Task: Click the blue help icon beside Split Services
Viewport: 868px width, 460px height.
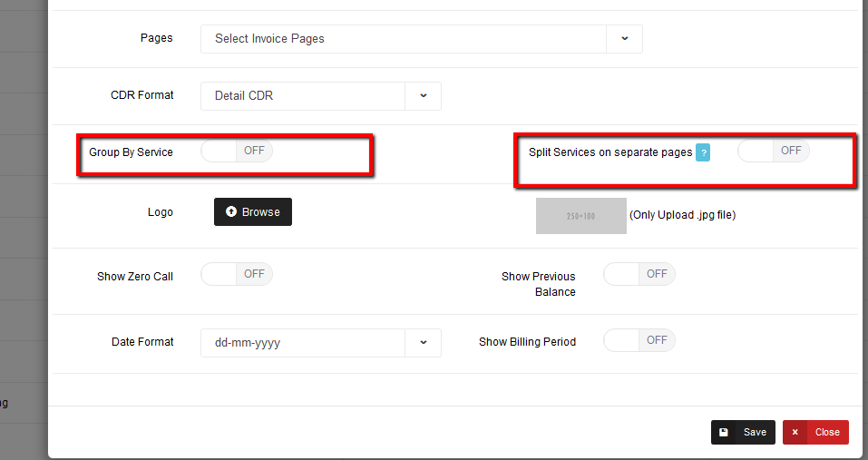Action: coord(703,152)
